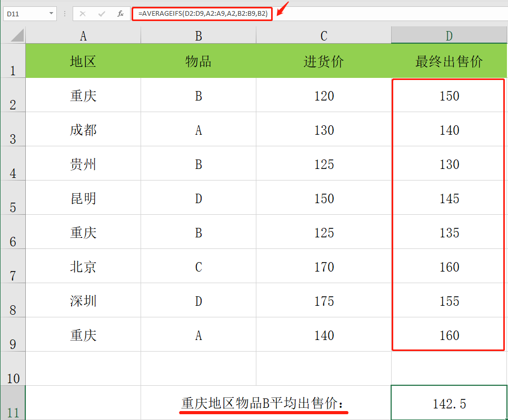This screenshot has height=420, width=508.
Task: Select cell C5 with value 150
Action: [324, 198]
